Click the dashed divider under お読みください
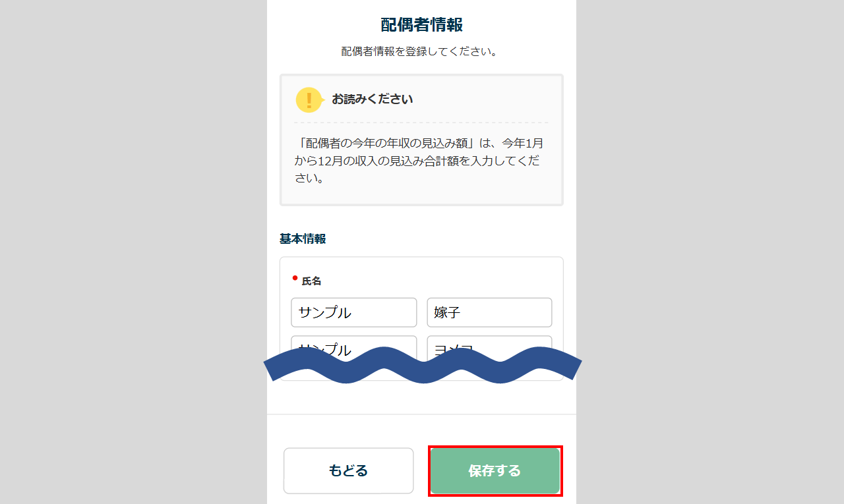Image resolution: width=844 pixels, height=504 pixels. (421, 123)
